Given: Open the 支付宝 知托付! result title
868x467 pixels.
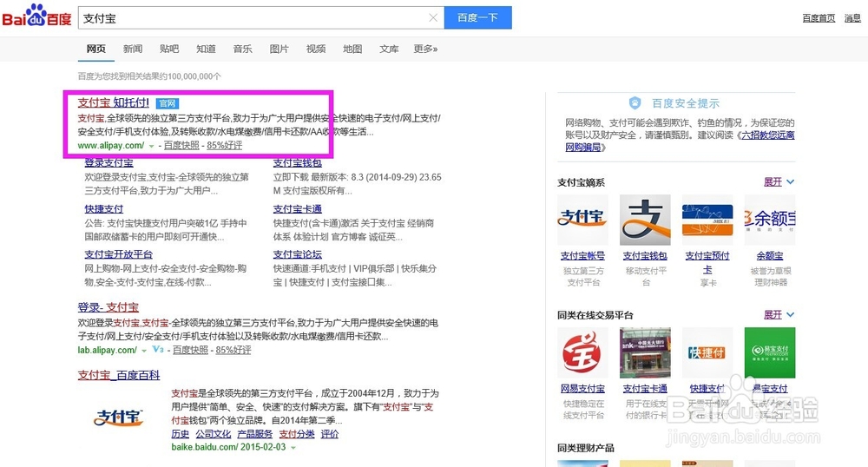Looking at the screenshot, I should coord(114,102).
